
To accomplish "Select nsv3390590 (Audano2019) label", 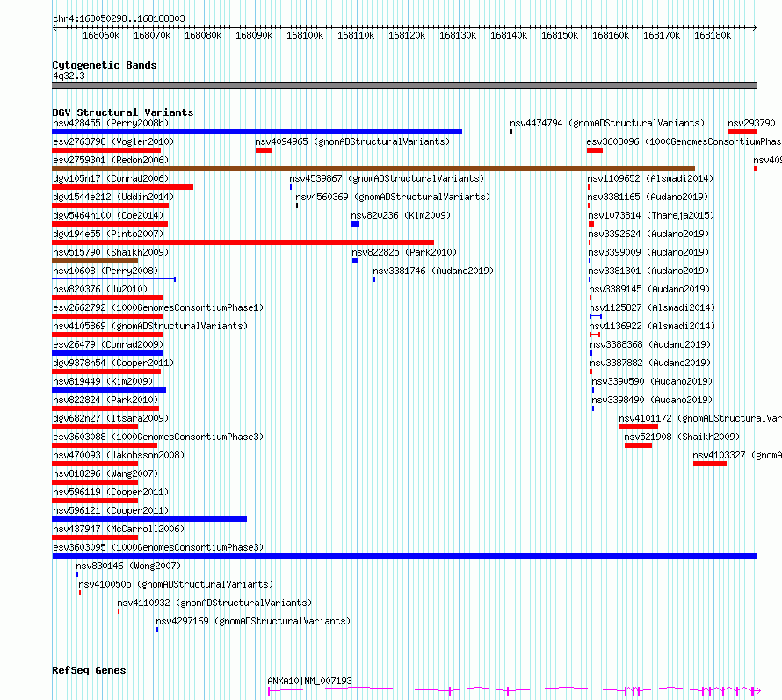I will [652, 381].
